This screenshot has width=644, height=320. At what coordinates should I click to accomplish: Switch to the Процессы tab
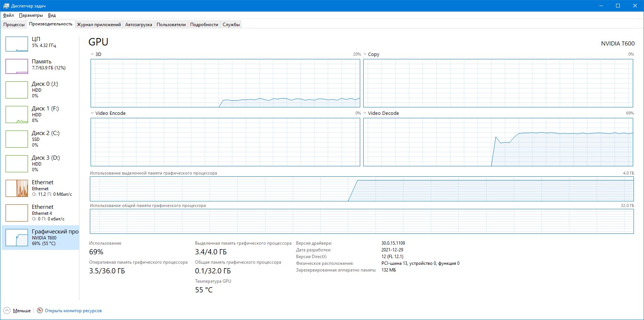14,25
